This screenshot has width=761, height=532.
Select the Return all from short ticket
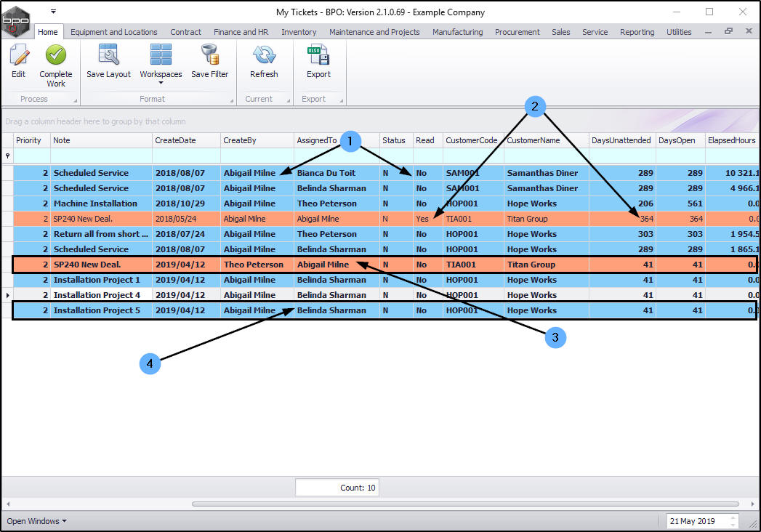[x=387, y=234]
